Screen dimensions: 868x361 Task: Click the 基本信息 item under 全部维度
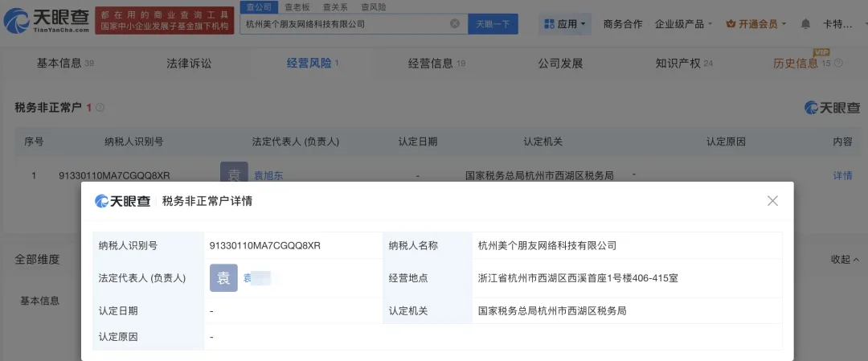[x=40, y=301]
